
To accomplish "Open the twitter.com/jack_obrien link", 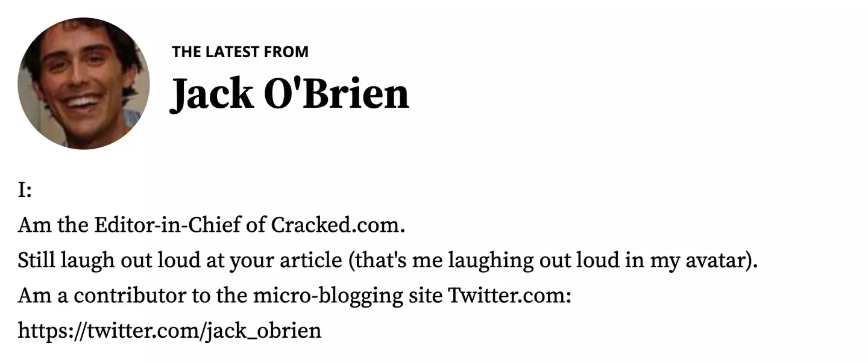I will click(169, 330).
